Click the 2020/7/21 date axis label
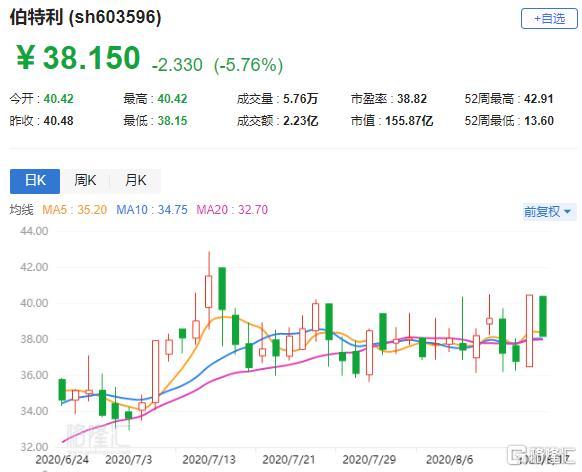 pyautogui.click(x=288, y=460)
